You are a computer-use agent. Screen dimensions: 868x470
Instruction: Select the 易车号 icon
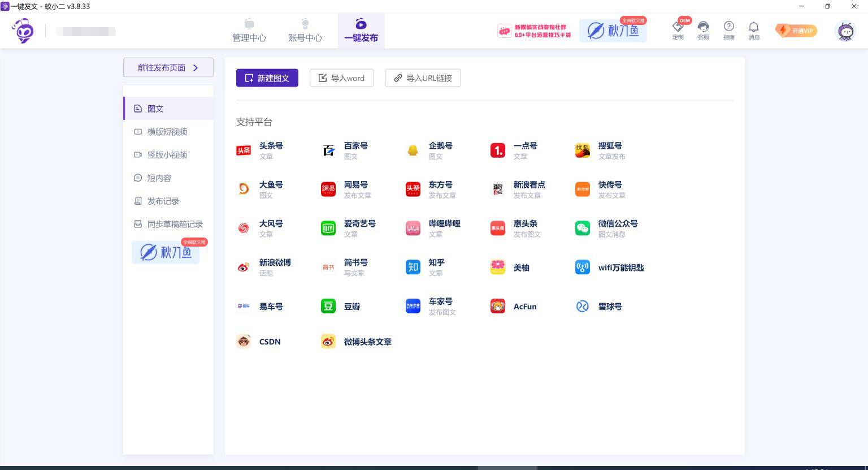tap(244, 307)
